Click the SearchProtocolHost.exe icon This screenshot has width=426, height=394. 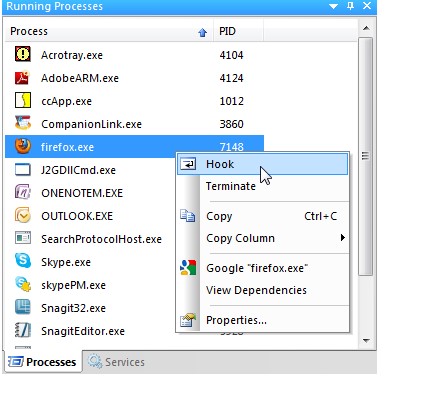(x=23, y=238)
